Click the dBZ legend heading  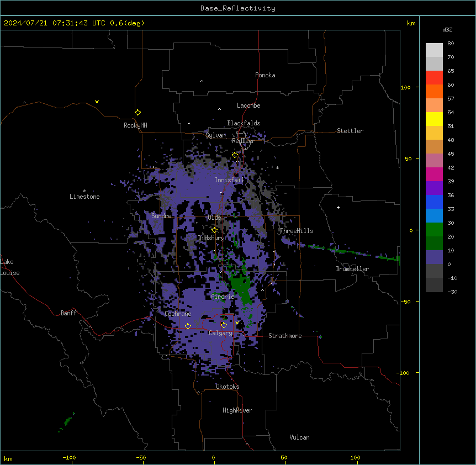[447, 29]
